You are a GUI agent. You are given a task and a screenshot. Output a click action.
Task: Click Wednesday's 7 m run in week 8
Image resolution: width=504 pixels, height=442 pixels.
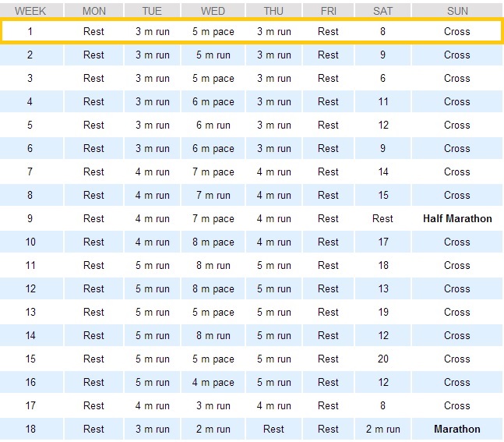click(213, 195)
